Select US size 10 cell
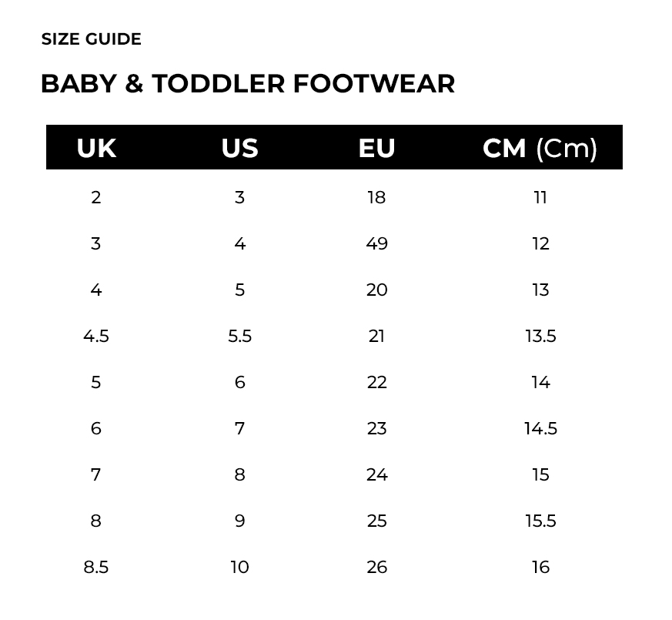Image resolution: width=672 pixels, height=620 pixels. [x=239, y=568]
